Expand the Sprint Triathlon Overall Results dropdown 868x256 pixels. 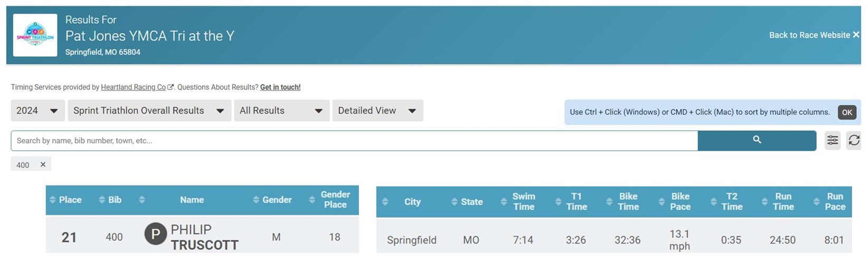pos(149,111)
